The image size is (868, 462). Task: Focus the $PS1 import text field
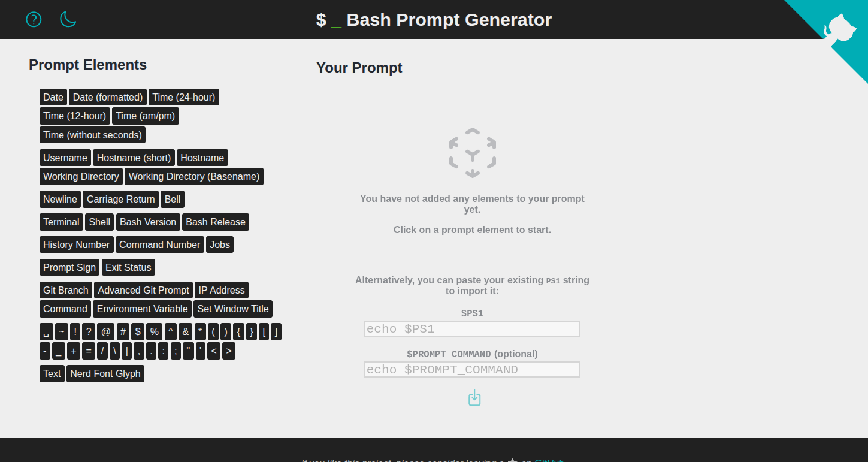pyautogui.click(x=472, y=329)
